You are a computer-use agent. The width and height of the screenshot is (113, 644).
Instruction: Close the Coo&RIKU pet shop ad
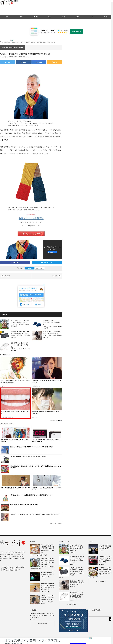(44, 285)
